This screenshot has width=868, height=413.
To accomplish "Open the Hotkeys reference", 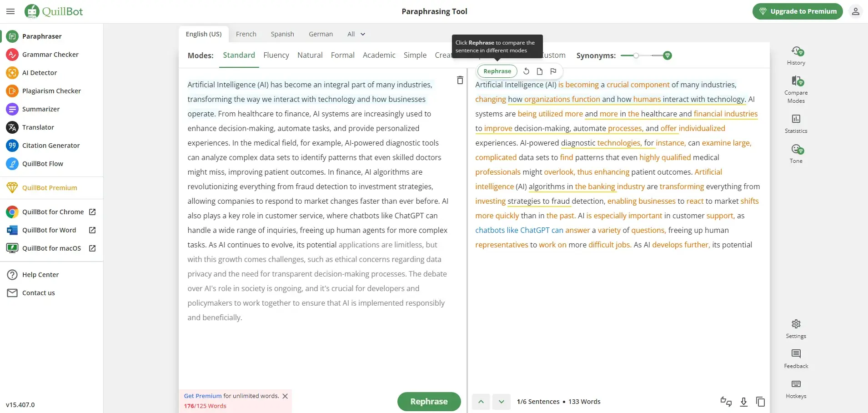I will click(796, 389).
